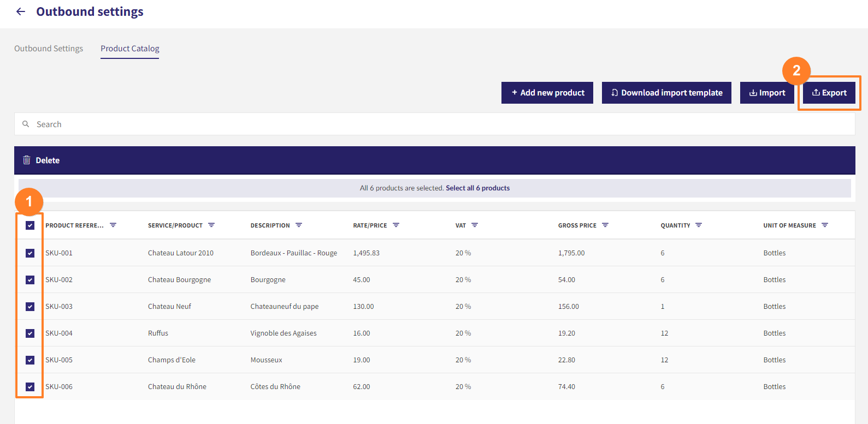
Task: Click Chateau Latour 2010 product name
Action: 181,253
